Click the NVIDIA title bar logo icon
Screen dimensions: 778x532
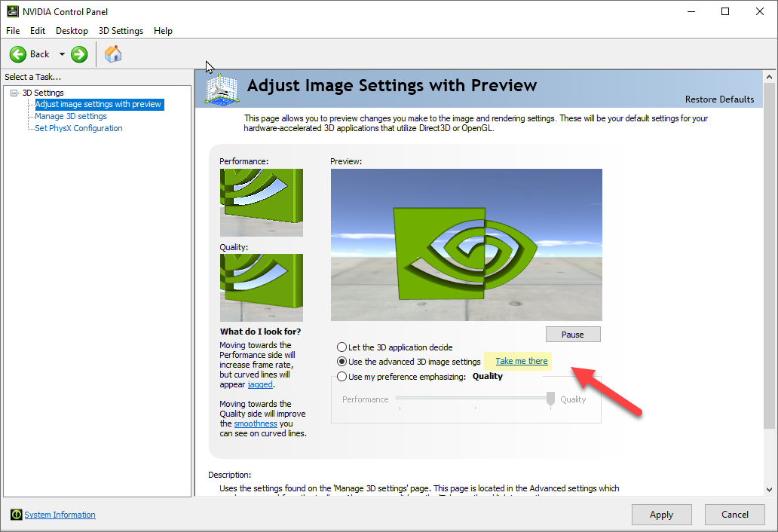12,11
